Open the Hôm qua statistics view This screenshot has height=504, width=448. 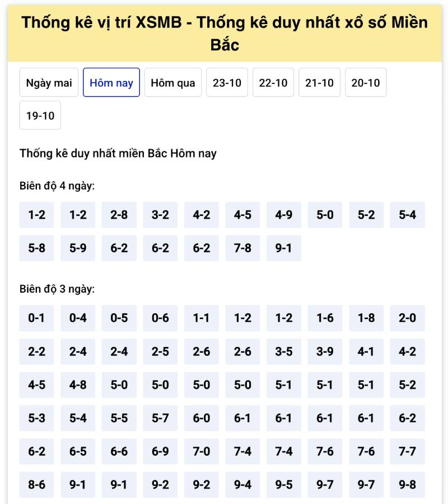(173, 82)
